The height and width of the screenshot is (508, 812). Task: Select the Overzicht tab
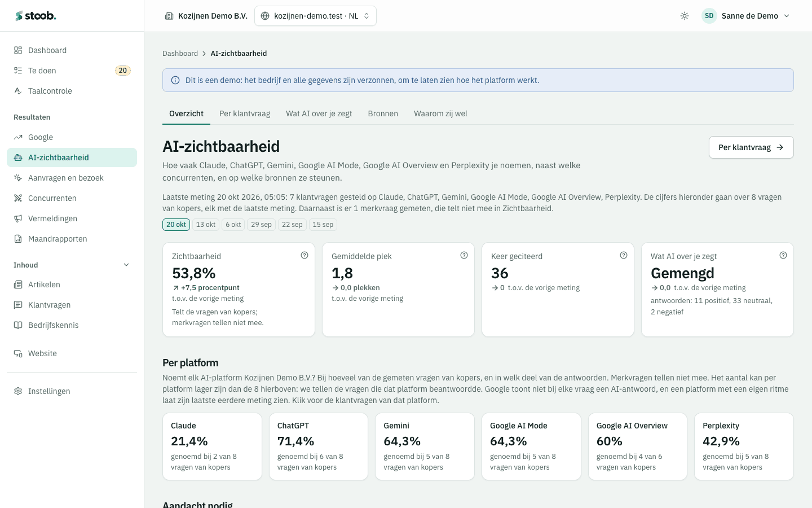186,113
